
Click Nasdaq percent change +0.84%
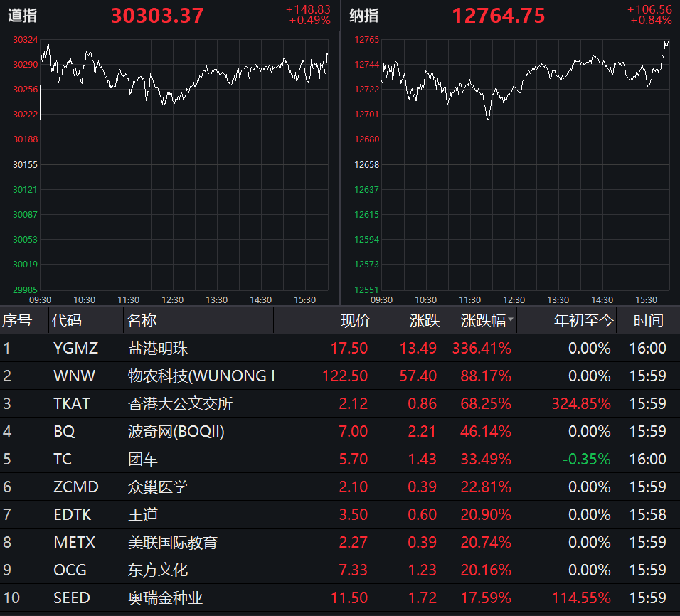[651, 21]
